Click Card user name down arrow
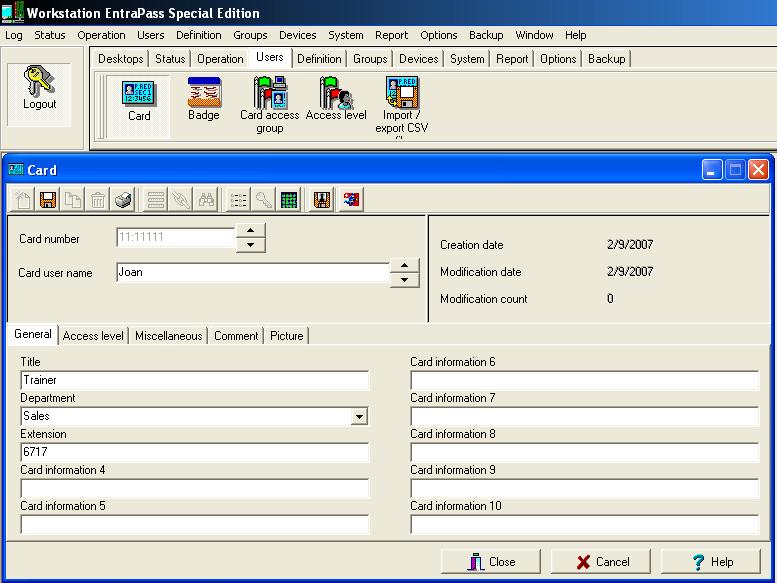The image size is (777, 583). [x=404, y=280]
